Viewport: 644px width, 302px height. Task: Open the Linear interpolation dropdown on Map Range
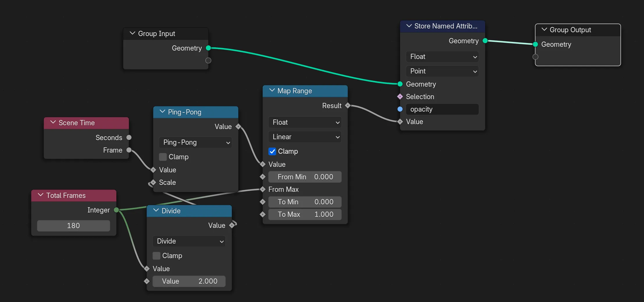click(x=305, y=137)
